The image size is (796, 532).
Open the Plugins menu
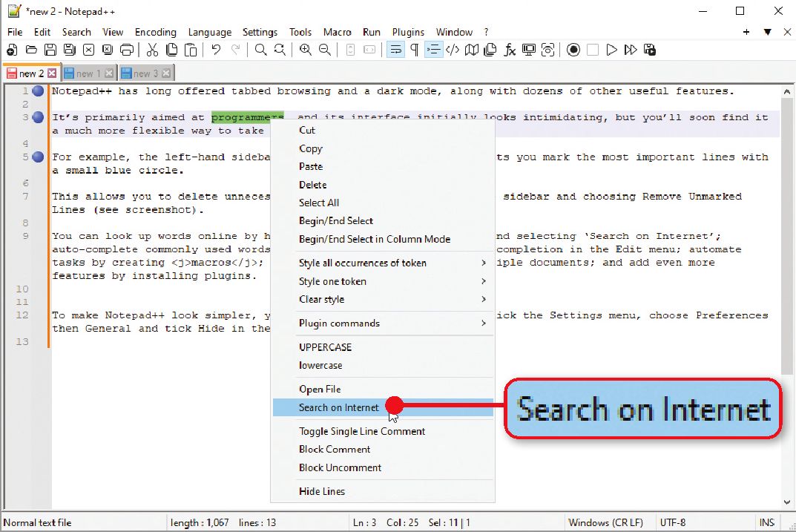click(x=408, y=32)
